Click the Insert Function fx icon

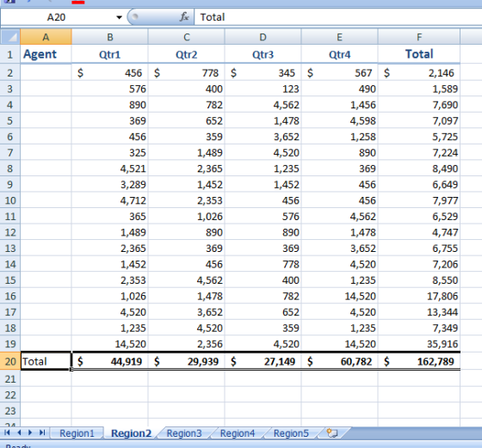pos(184,17)
